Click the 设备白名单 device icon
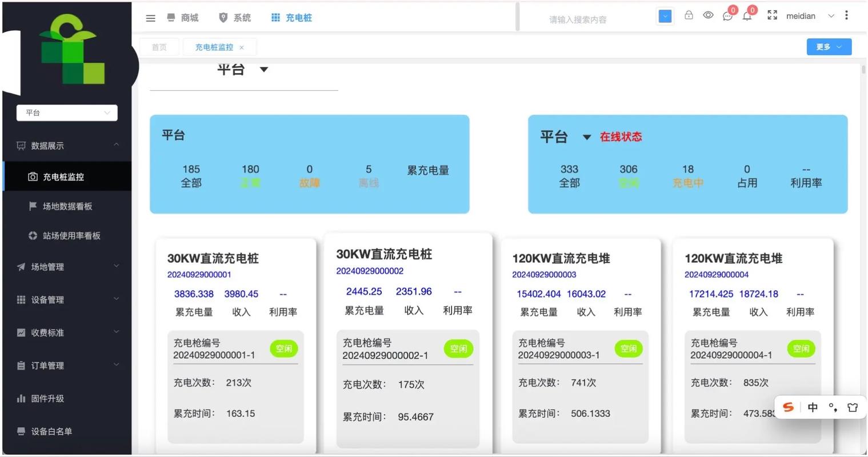This screenshot has height=457, width=868. pyautogui.click(x=21, y=431)
